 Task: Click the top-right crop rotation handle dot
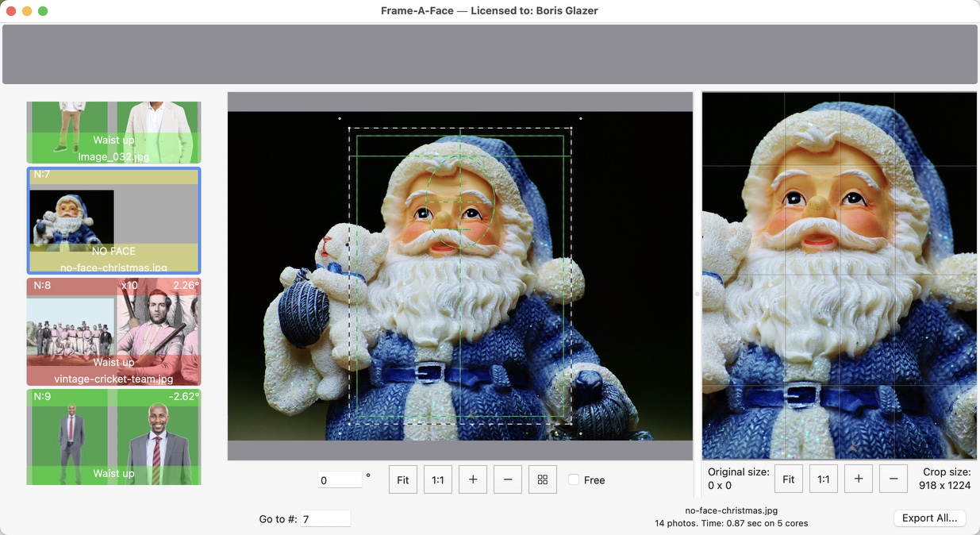pos(581,119)
